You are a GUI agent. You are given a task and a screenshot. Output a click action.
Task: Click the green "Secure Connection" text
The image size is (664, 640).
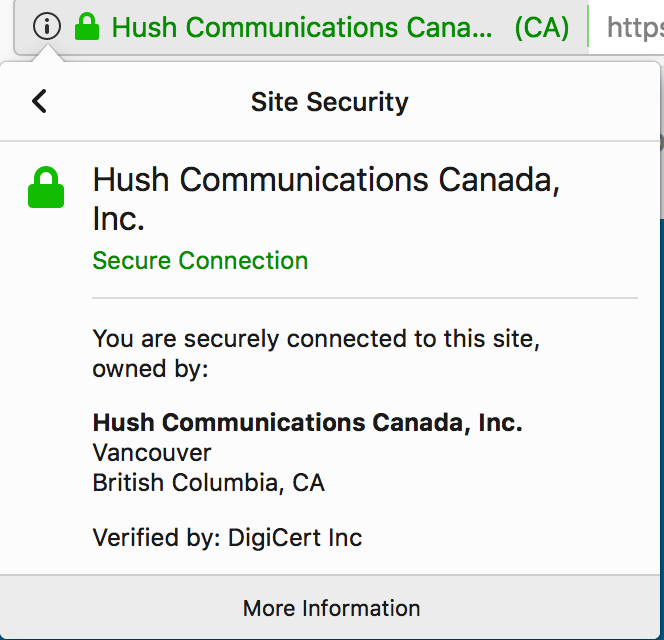(200, 261)
